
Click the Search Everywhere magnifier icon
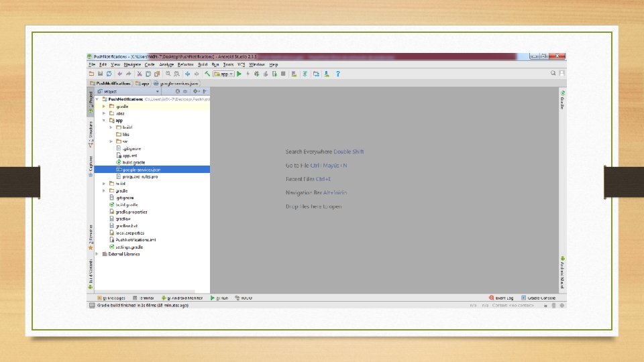[x=553, y=73]
